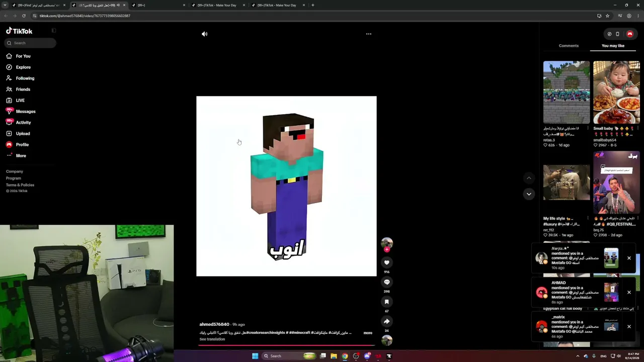Open the retaa.3 Minecraft video thumbnail

(x=567, y=93)
